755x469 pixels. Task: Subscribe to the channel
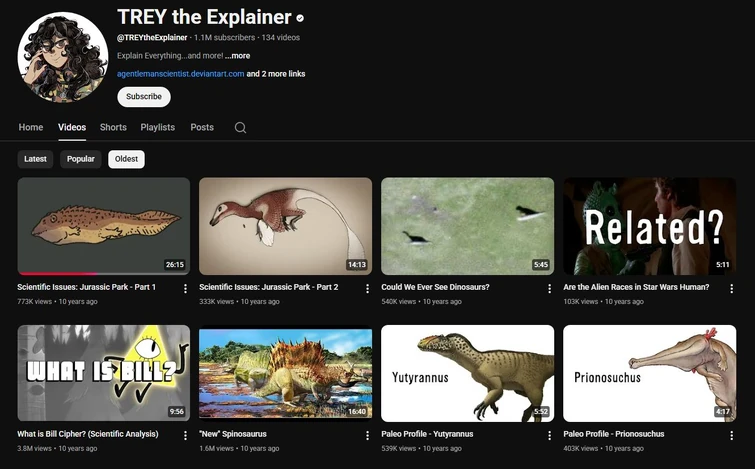pos(144,97)
